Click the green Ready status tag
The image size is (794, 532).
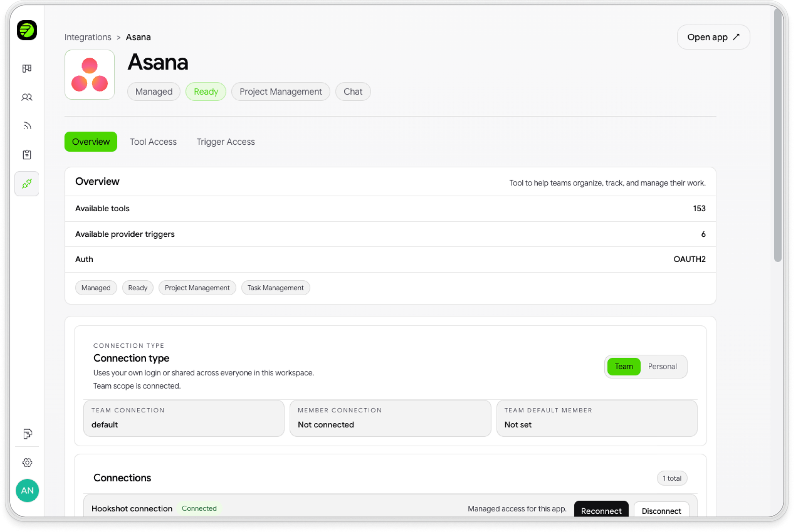coord(206,92)
